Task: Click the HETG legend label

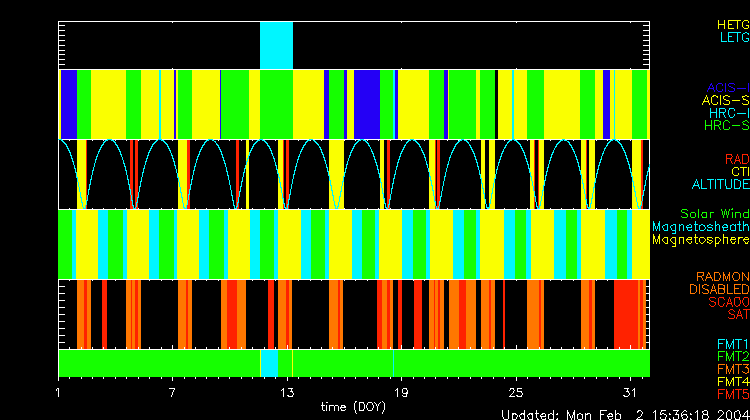Action: [732, 23]
